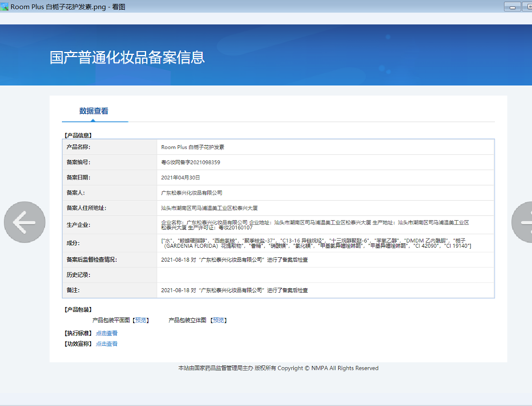Click the maximize/restore window button
The width and height of the screenshot is (532, 406).
(526, 7)
